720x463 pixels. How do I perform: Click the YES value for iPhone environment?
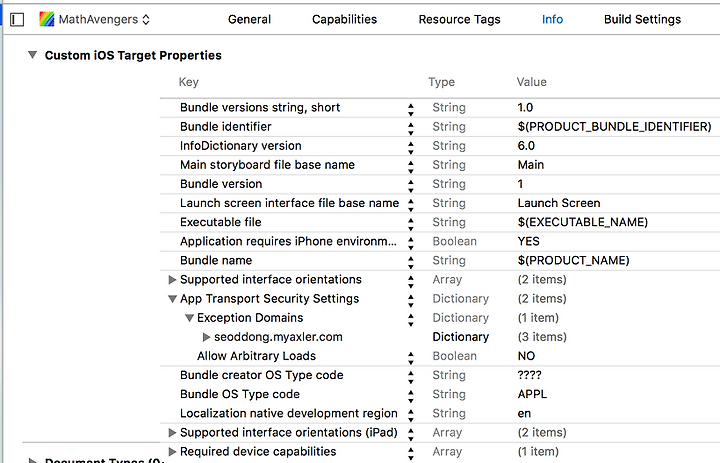pyautogui.click(x=528, y=241)
